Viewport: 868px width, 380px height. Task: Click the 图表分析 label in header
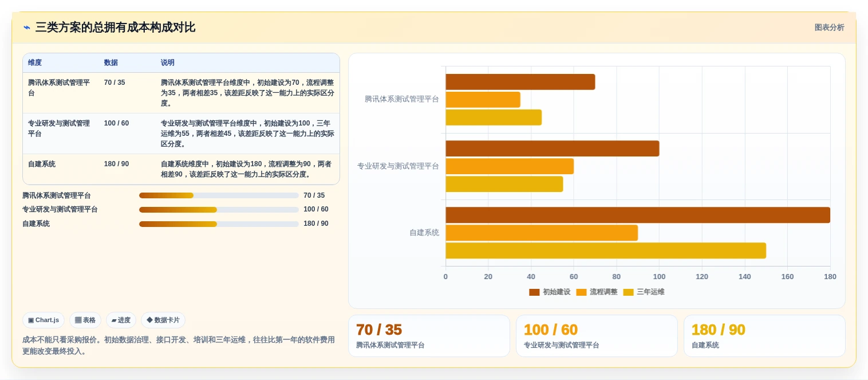tap(829, 28)
